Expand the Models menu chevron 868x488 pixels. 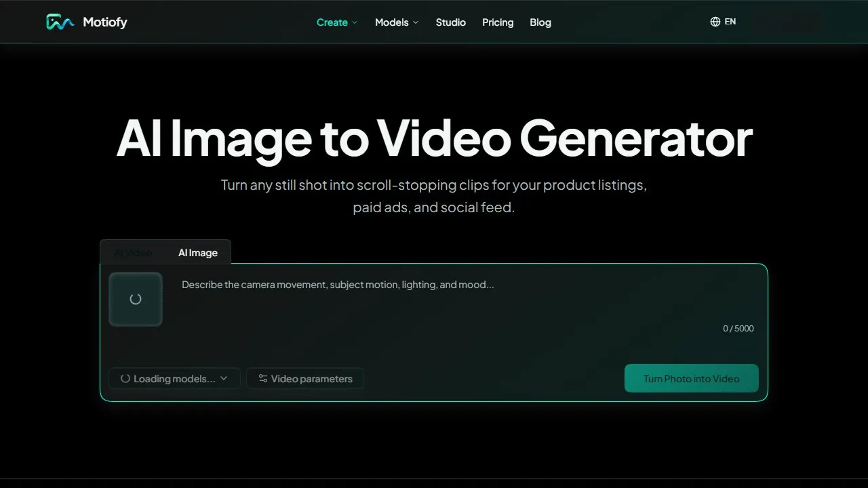pos(416,22)
